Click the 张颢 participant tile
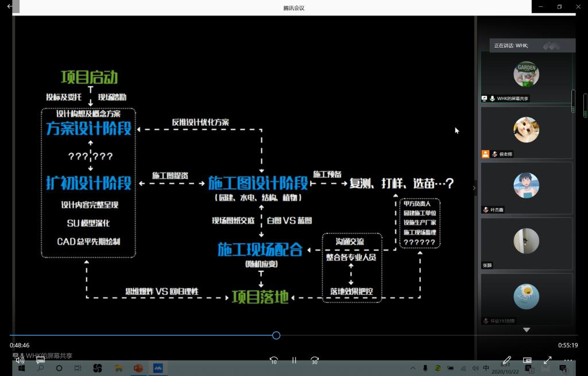This screenshot has height=376, width=588. (526, 241)
